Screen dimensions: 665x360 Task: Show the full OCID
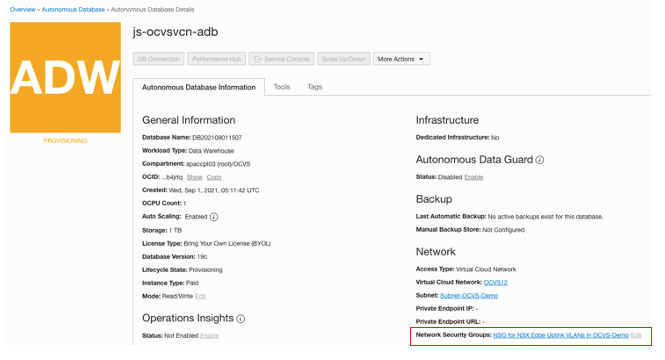[x=195, y=177]
